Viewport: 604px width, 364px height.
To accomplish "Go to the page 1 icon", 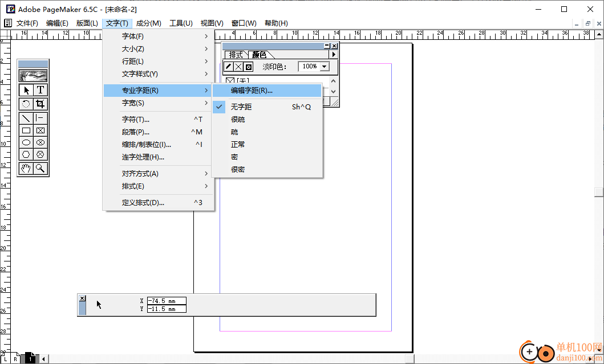I will click(x=30, y=359).
